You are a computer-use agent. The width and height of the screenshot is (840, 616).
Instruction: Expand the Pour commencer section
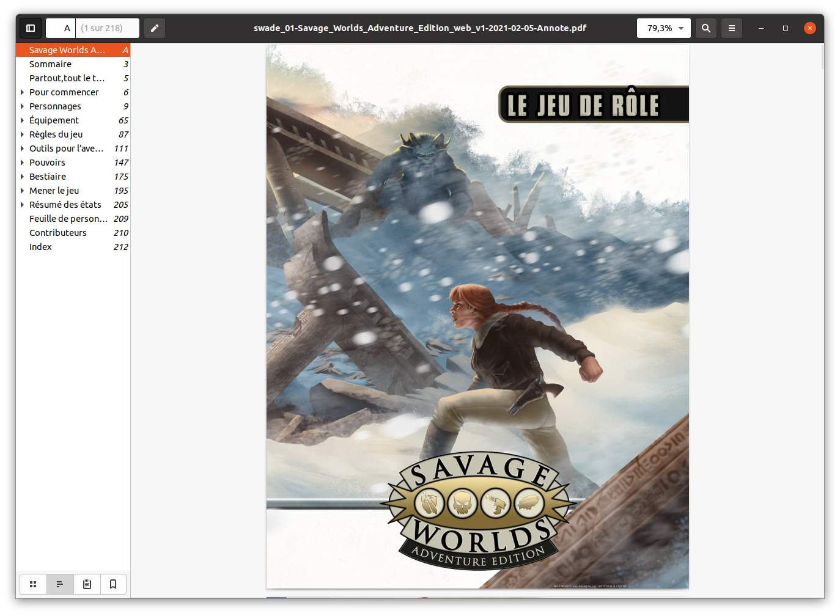point(23,92)
